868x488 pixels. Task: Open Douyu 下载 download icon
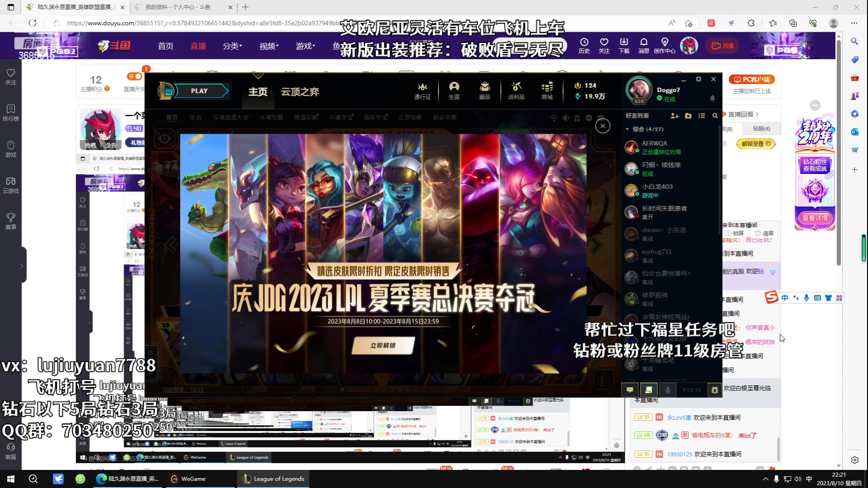point(624,46)
